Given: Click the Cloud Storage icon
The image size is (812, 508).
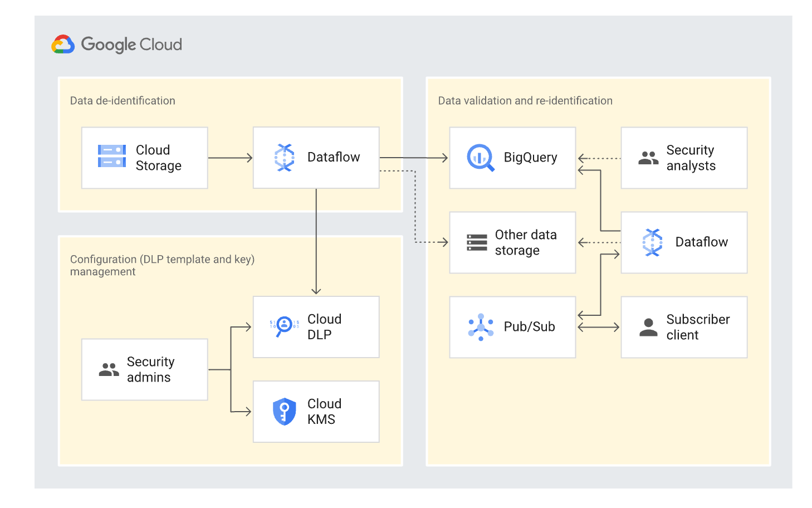Looking at the screenshot, I should coord(112,156).
